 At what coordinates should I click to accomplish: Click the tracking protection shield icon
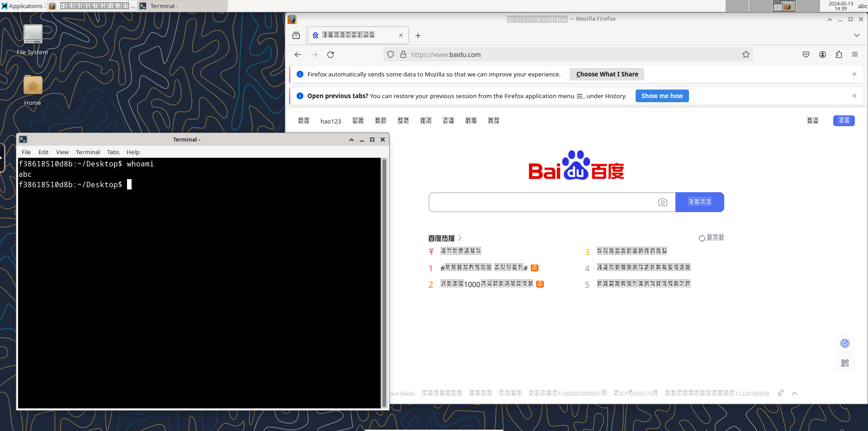(391, 55)
